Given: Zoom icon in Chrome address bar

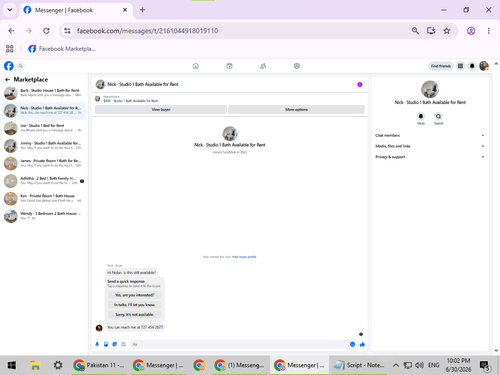Looking at the screenshot, I should [415, 31].
